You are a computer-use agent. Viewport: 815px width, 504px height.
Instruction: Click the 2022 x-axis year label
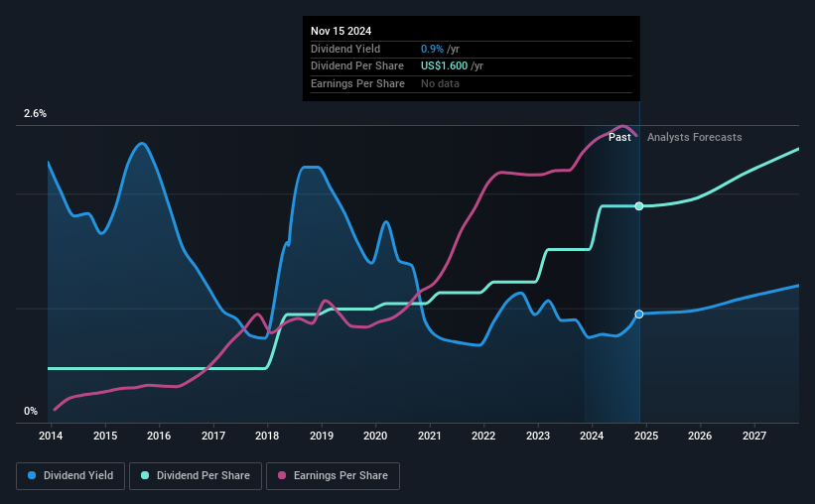pos(483,436)
